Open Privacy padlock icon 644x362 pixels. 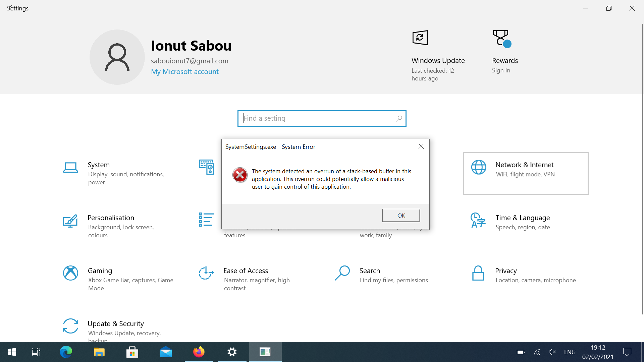click(478, 273)
